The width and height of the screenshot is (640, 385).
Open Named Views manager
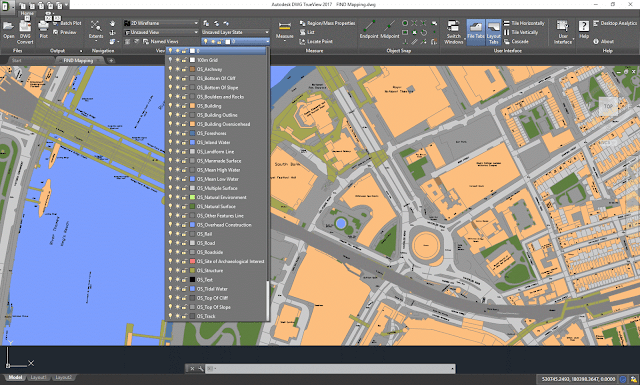160,41
